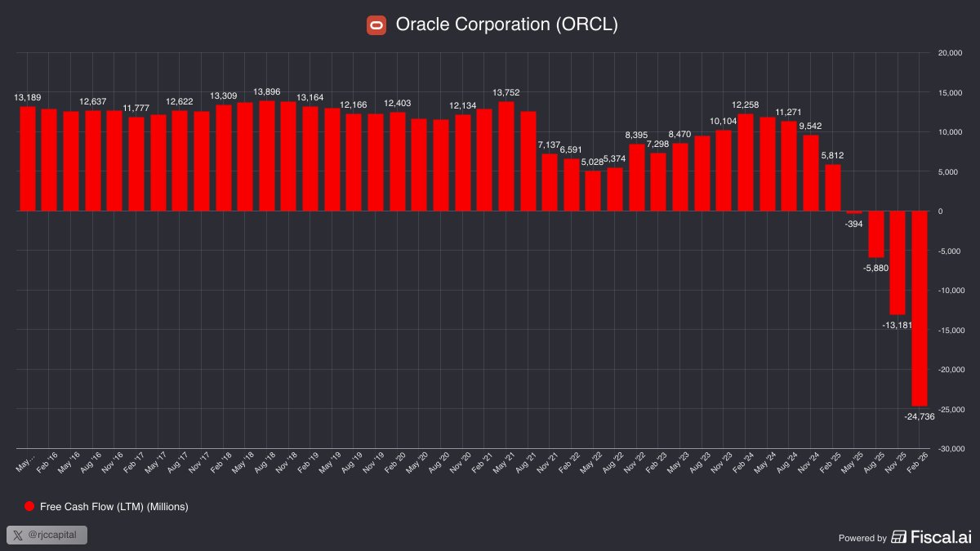
Task: Click the '8,395' data label
Action: click(637, 136)
